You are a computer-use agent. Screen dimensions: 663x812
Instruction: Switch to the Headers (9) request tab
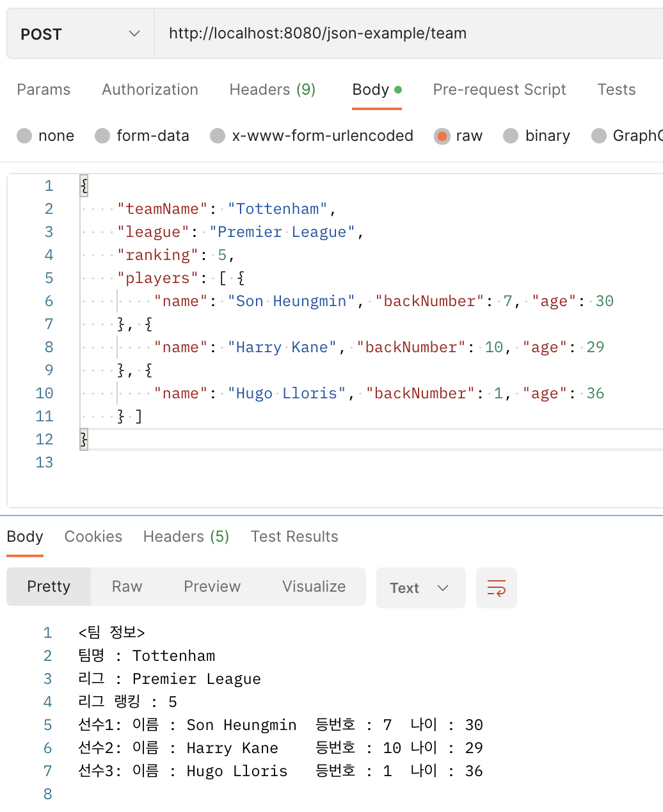(271, 90)
